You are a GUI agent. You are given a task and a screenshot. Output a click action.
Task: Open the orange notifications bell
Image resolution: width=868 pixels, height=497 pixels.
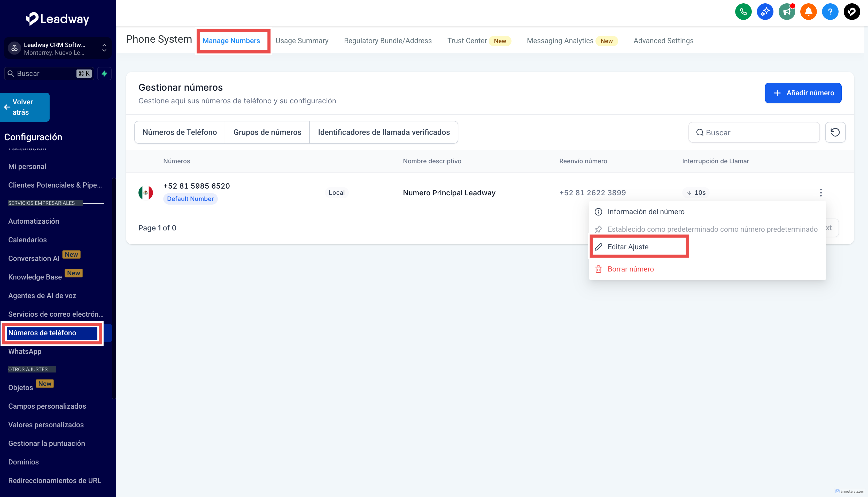click(x=808, y=12)
